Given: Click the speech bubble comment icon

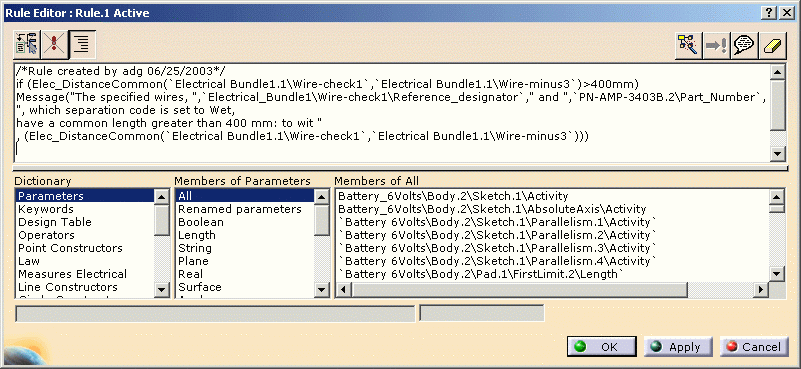Looking at the screenshot, I should (743, 46).
